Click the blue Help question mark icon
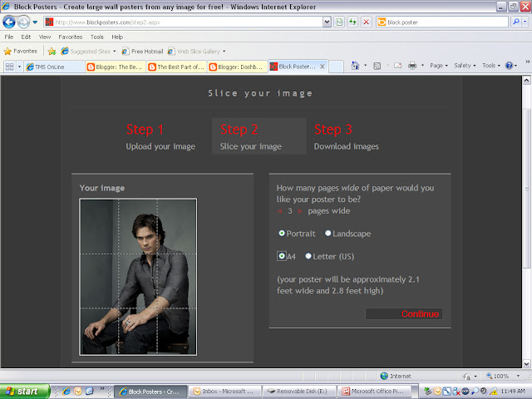532x399 pixels. [509, 66]
